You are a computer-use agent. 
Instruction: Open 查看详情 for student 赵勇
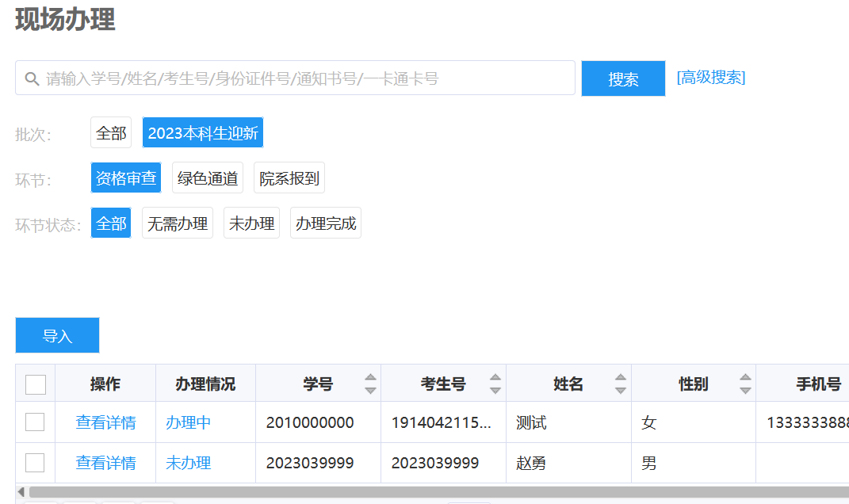[105, 463]
